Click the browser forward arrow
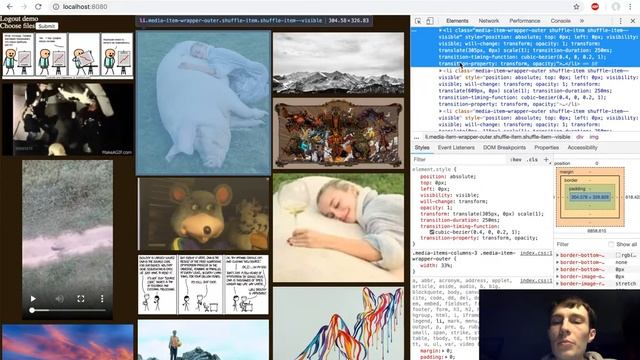640x360 pixels. point(24,7)
